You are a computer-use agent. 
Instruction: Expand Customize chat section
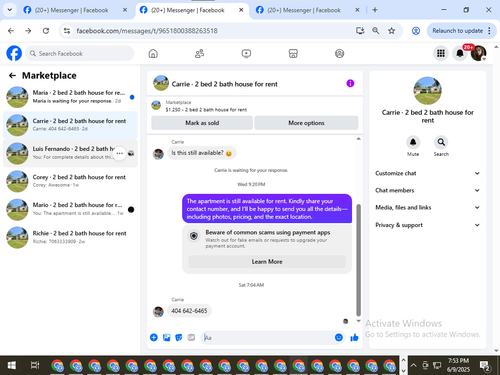428,173
